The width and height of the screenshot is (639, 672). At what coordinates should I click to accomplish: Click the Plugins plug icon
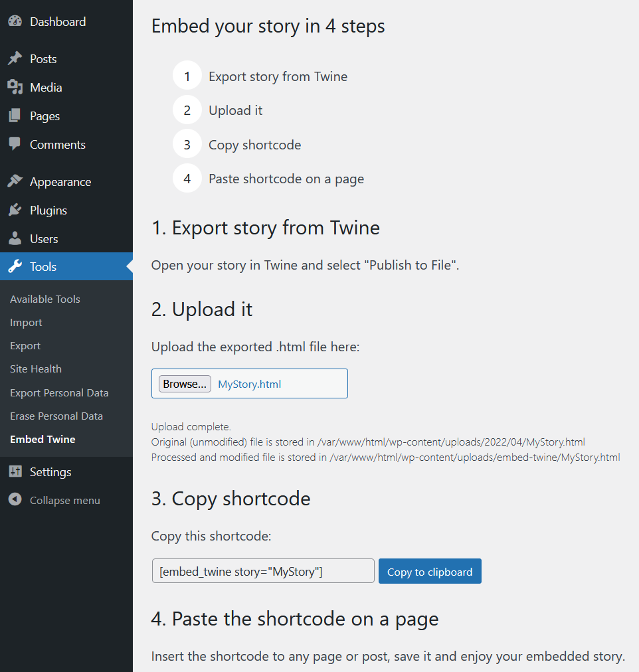coord(15,210)
